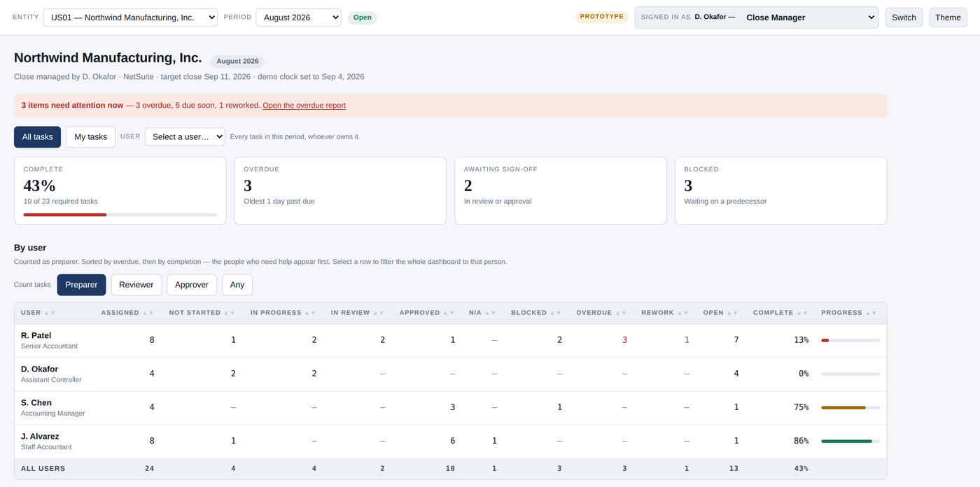Click S. Chen's 75% complete value
The height and width of the screenshot is (487, 980).
[800, 407]
